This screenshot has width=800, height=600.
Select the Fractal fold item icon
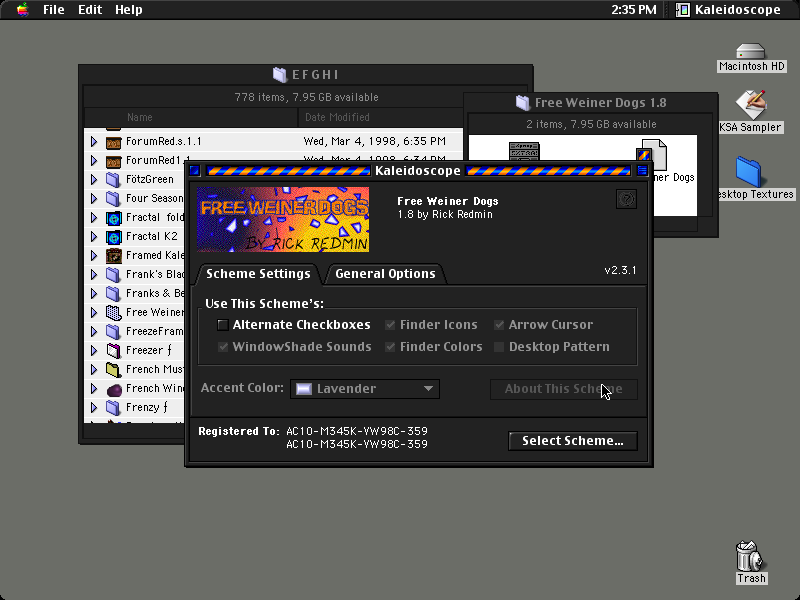(113, 218)
